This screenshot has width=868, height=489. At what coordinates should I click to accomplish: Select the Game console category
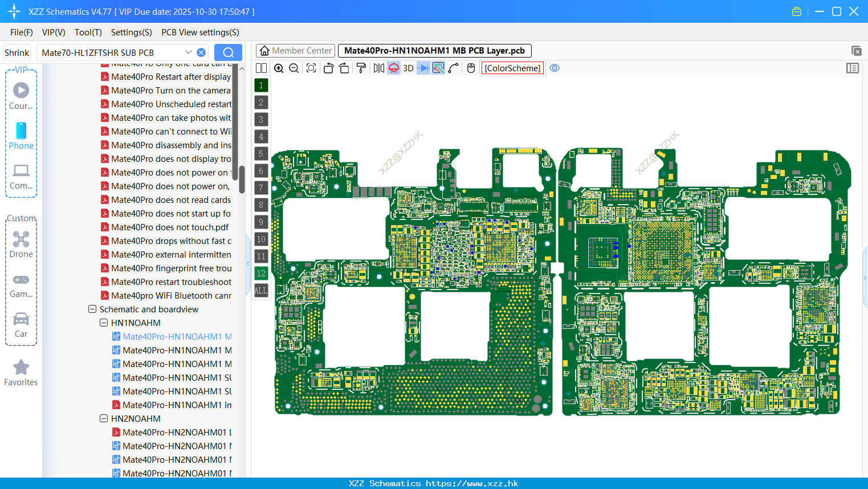tap(21, 285)
